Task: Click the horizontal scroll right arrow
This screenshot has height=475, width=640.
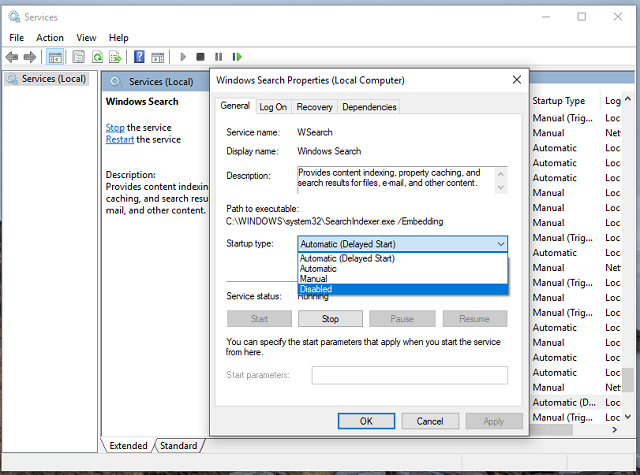Action: coord(615,430)
